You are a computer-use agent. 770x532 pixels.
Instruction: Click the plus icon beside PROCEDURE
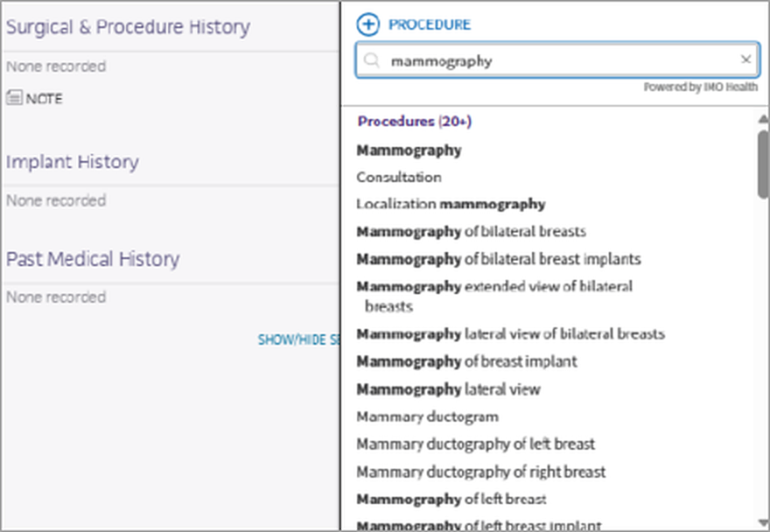coord(367,24)
